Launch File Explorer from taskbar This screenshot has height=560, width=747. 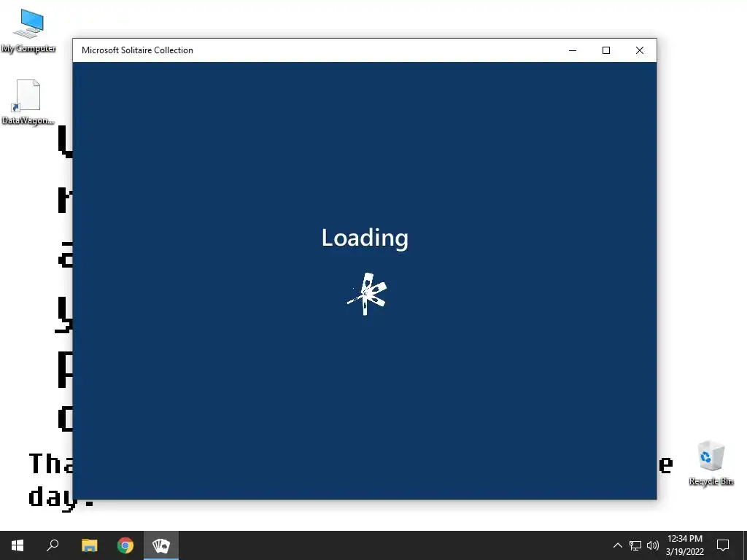[x=89, y=545]
